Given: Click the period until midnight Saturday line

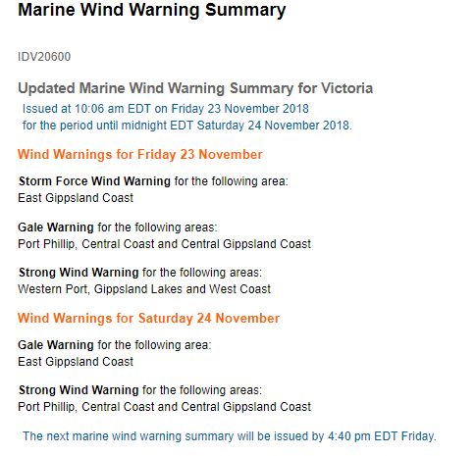Looking at the screenshot, I should coord(187,126).
